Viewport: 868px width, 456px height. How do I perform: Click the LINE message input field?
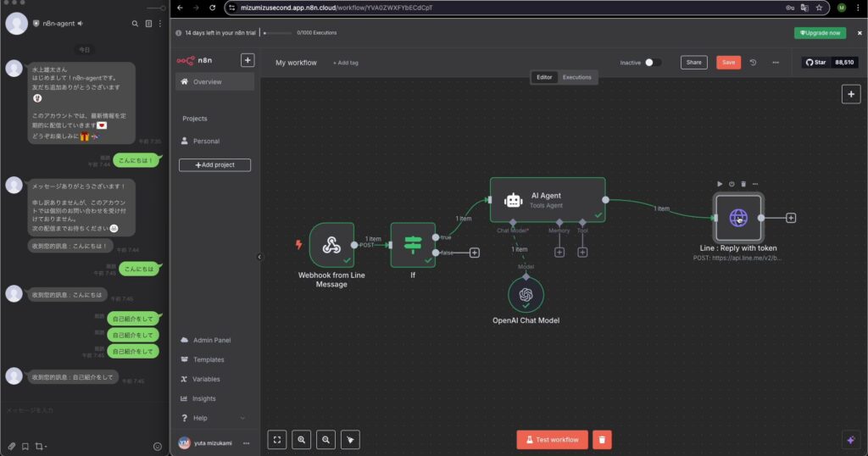pyautogui.click(x=83, y=410)
